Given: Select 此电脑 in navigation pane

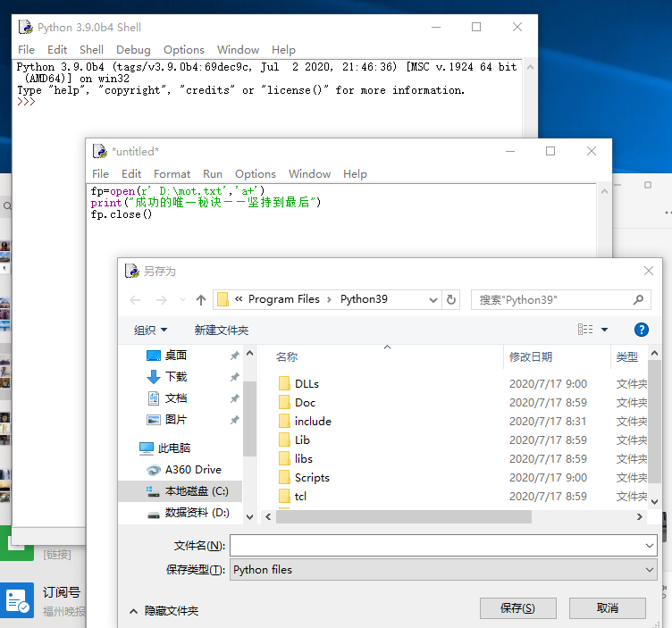Looking at the screenshot, I should (173, 448).
